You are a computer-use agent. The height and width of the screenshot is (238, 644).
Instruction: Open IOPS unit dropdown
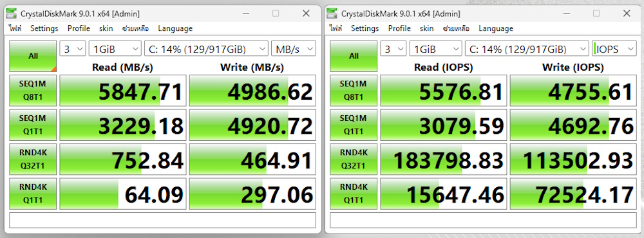tap(614, 49)
